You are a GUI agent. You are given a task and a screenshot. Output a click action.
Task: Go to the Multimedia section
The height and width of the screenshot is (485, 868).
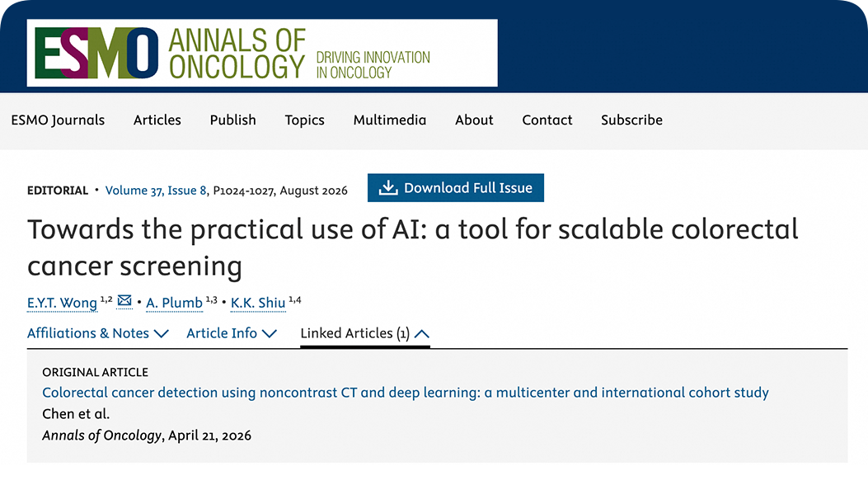click(x=390, y=120)
